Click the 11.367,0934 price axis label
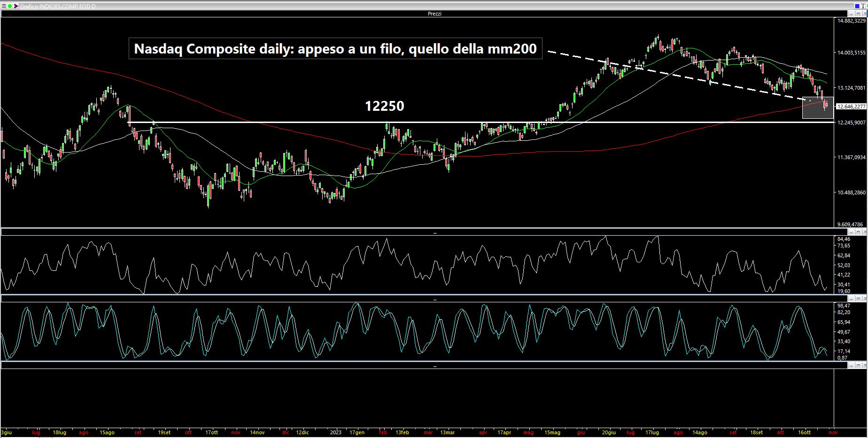The height and width of the screenshot is (438, 868). point(852,158)
